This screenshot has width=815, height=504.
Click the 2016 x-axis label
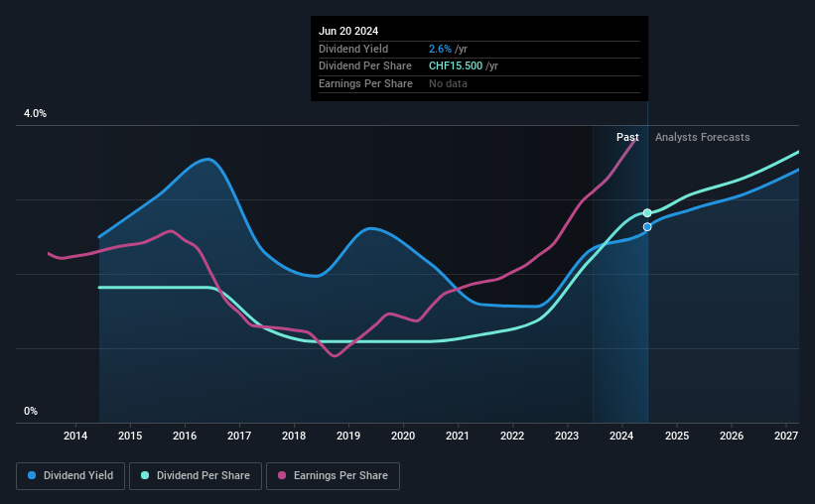pos(185,436)
